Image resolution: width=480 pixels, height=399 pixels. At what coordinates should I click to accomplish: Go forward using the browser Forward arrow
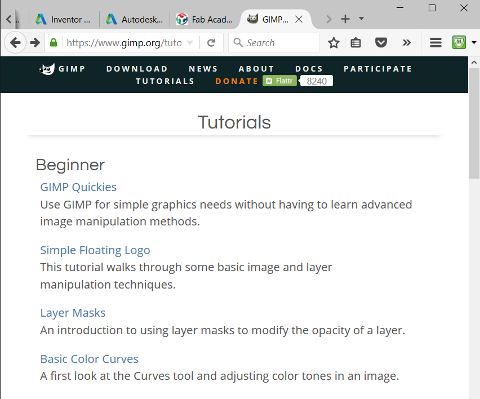(35, 42)
